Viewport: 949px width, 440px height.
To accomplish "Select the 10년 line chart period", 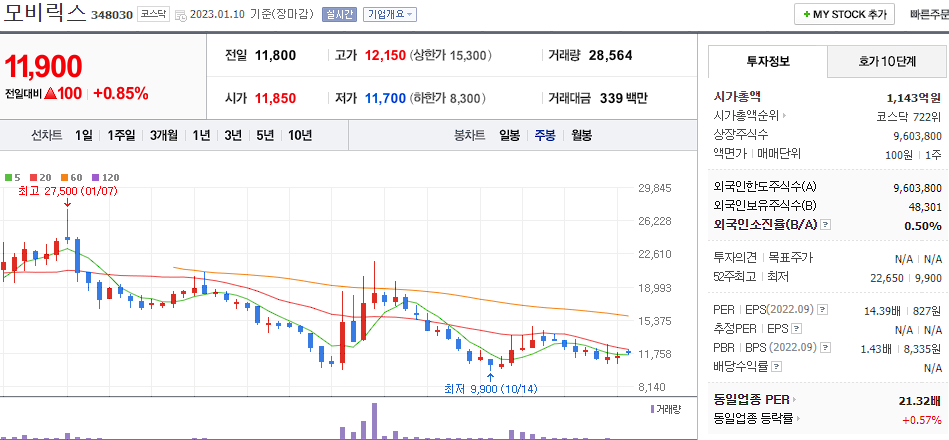I will (300, 136).
